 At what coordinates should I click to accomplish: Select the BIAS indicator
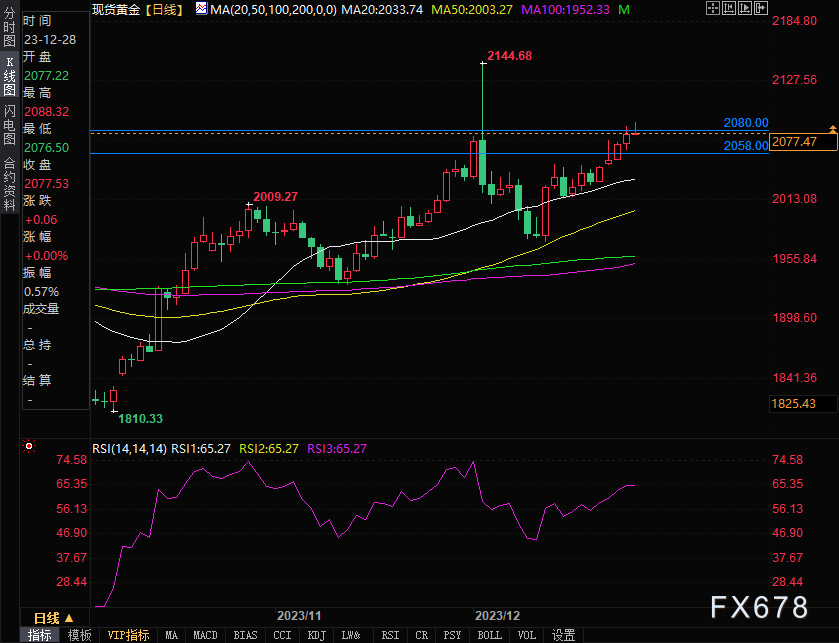click(x=245, y=635)
